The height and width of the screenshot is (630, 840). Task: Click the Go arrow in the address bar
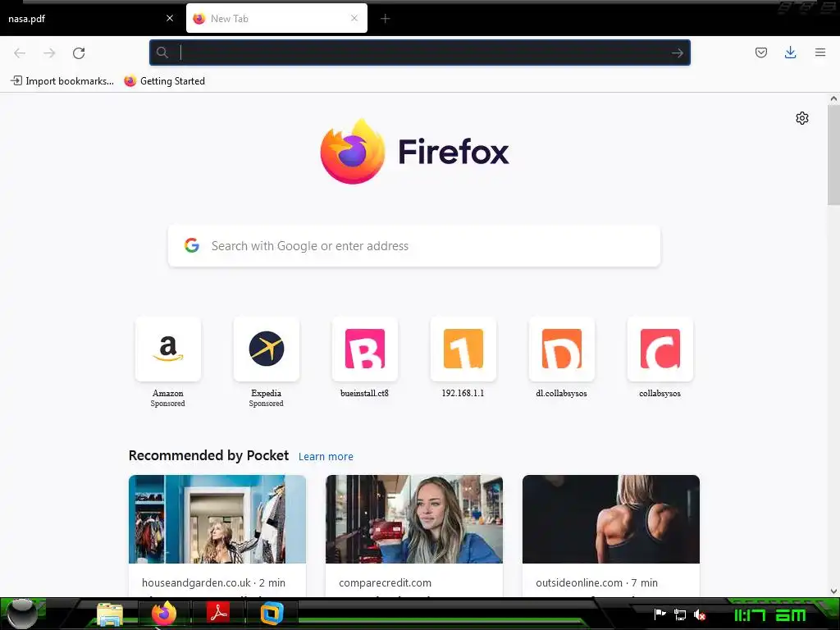click(x=677, y=52)
